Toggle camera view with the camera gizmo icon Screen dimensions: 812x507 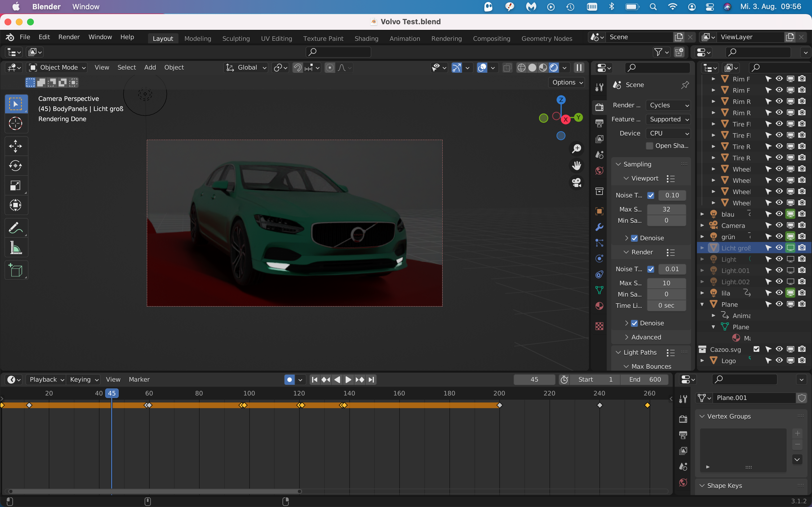coord(577,183)
